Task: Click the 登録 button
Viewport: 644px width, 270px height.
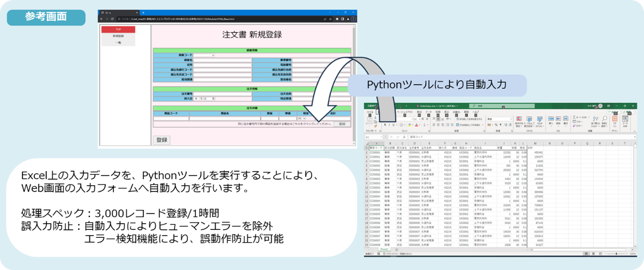Action: coord(162,140)
